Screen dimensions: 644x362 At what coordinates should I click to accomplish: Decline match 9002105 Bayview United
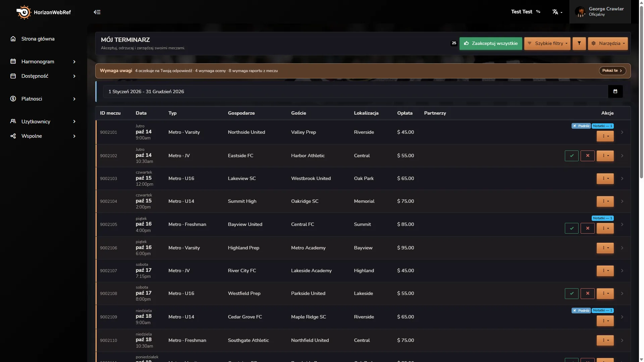[587, 228]
